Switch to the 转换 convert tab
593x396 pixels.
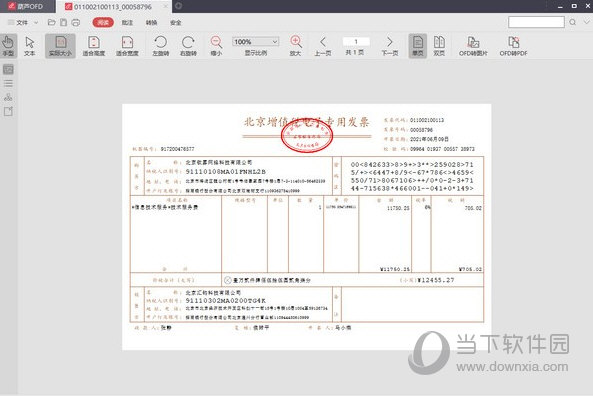(x=151, y=22)
